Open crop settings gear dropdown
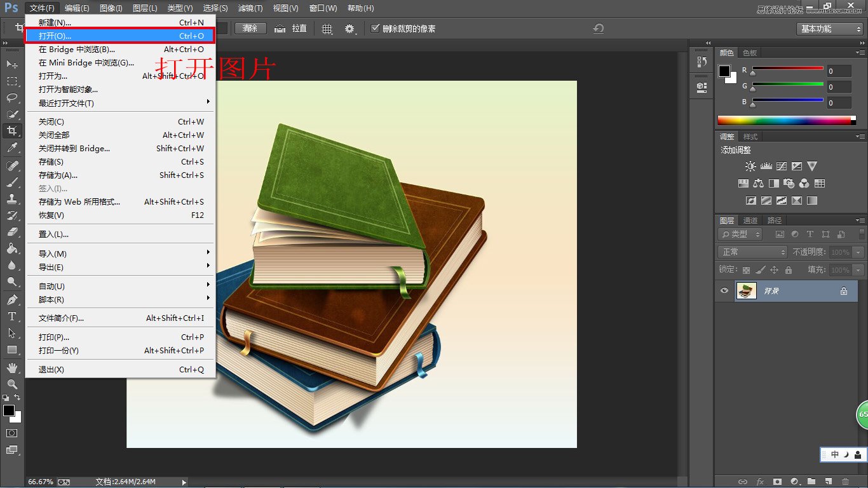The height and width of the screenshot is (488, 868). (x=350, y=29)
